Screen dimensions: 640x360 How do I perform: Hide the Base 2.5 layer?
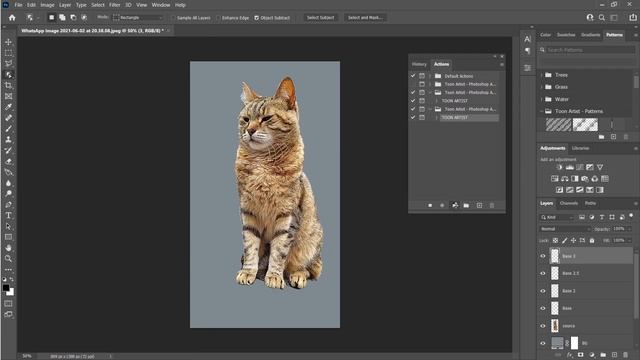point(543,273)
